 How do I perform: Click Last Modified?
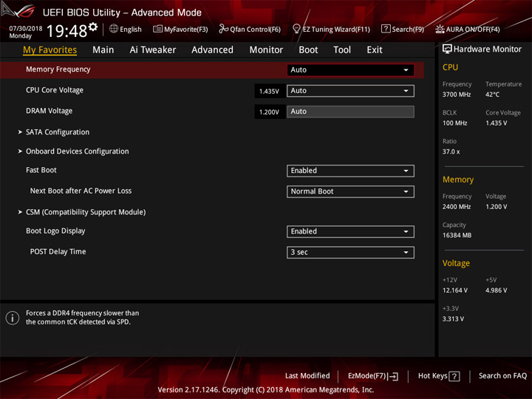[307, 376]
